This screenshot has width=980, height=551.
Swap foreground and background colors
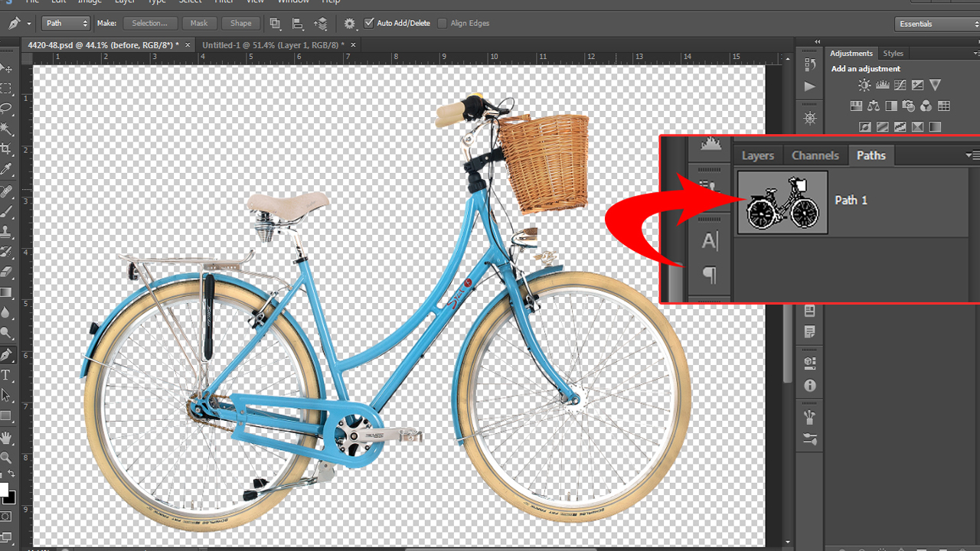click(11, 475)
